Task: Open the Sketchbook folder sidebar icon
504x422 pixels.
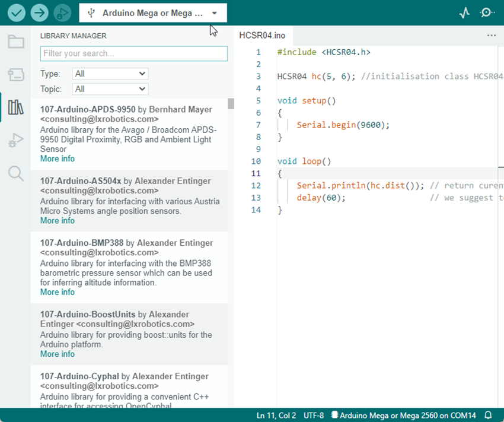Action: tap(16, 42)
